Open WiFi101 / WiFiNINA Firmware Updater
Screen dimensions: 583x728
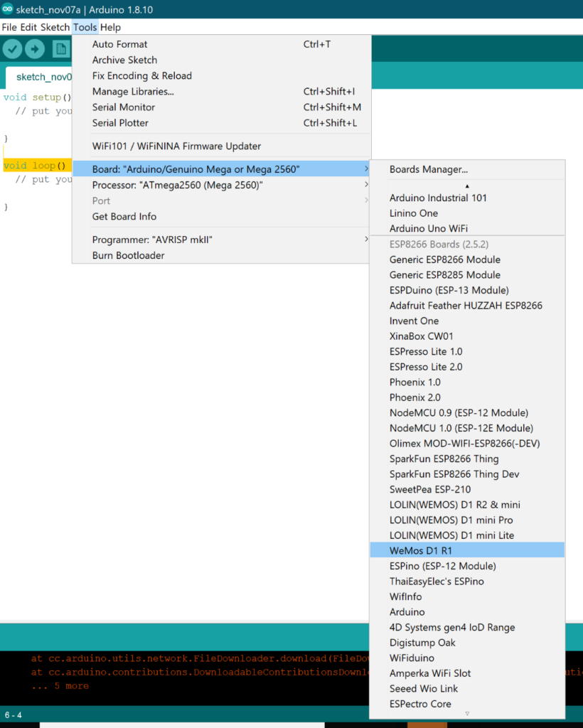[x=222, y=146]
